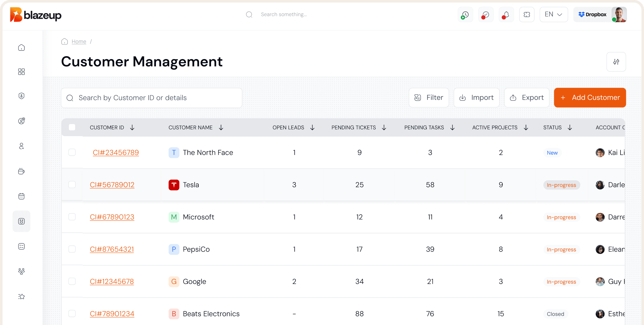Toggle the select-all checkbox in table header
644x325 pixels.
pos(72,127)
